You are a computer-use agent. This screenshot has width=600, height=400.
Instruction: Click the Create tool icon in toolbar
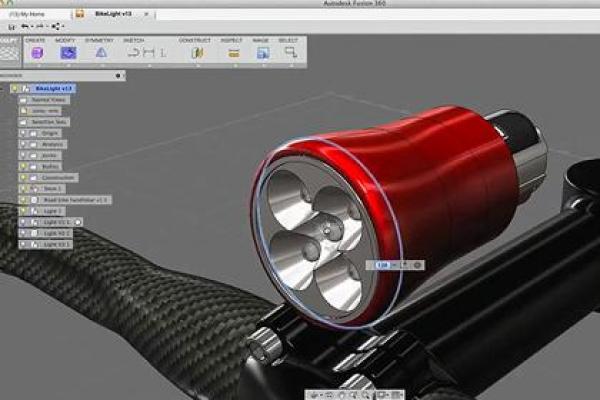coord(37,53)
